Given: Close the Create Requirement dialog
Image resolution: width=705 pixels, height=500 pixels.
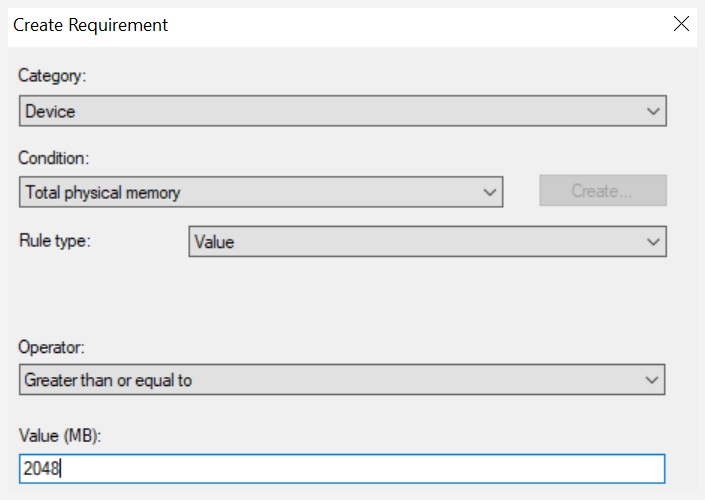Looking at the screenshot, I should (681, 24).
